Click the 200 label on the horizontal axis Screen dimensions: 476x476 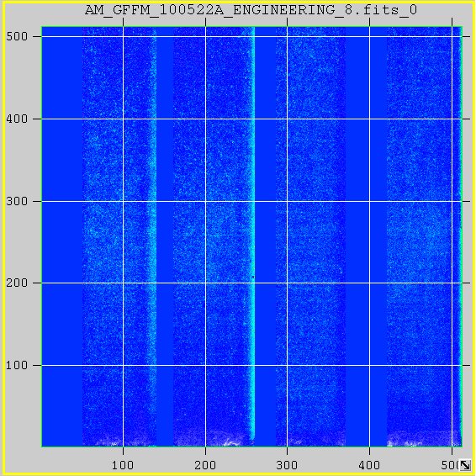coord(205,465)
